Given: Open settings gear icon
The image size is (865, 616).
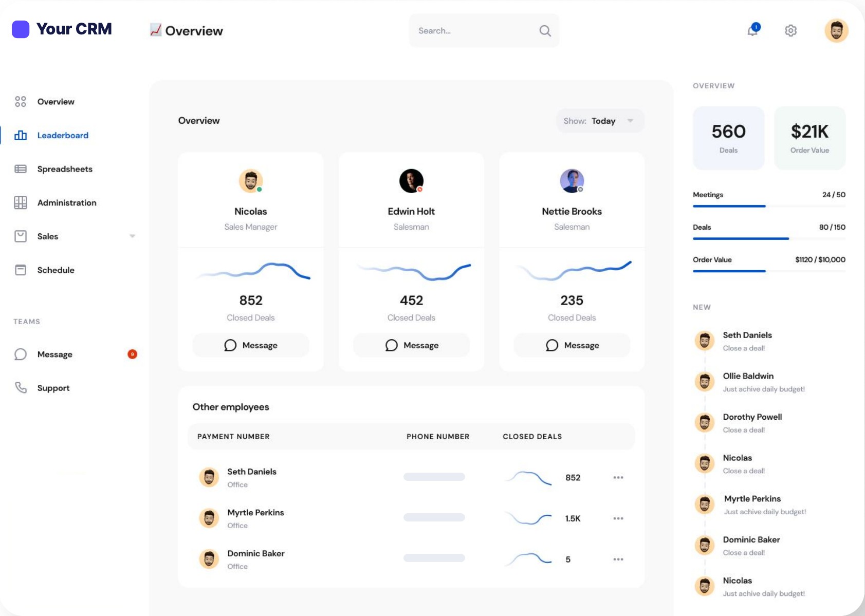Looking at the screenshot, I should pyautogui.click(x=790, y=31).
